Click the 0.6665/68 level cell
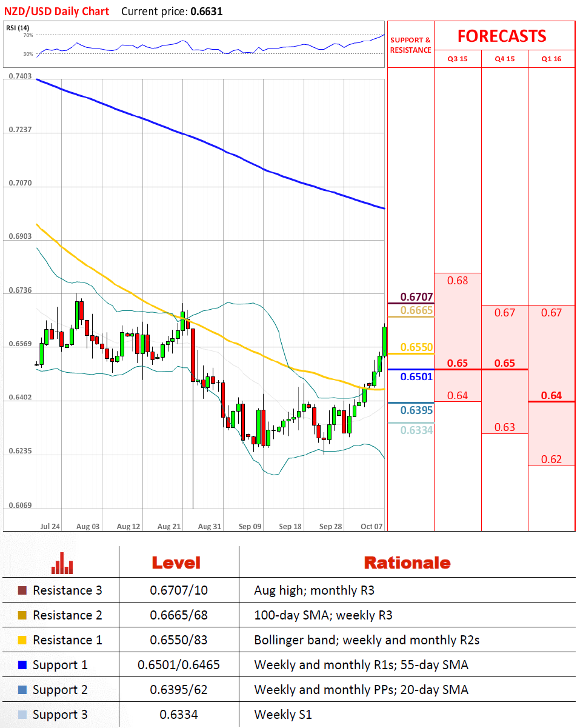Viewport: 583px width, 728px height. coord(179,615)
